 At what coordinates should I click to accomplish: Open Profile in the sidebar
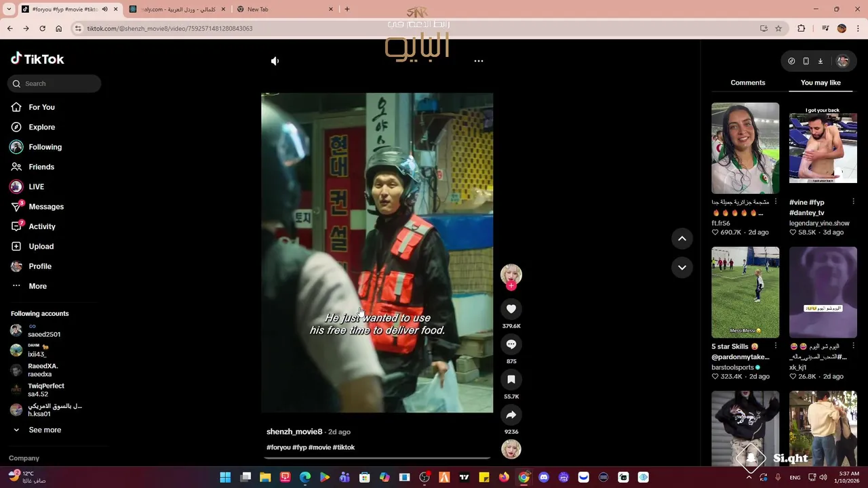40,266
